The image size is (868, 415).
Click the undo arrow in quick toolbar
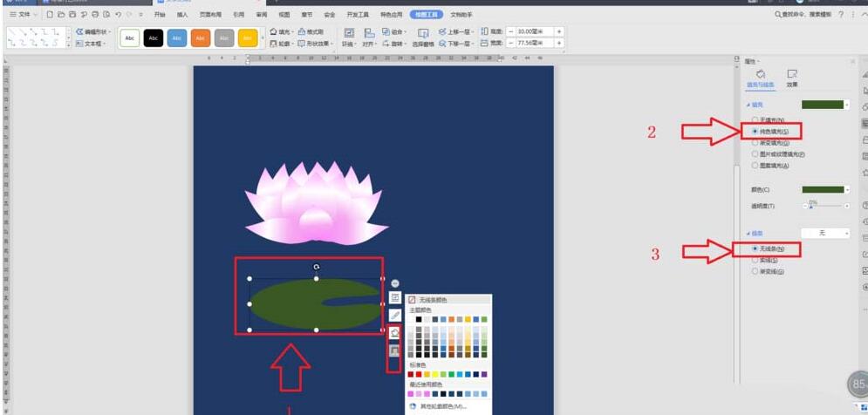click(119, 15)
